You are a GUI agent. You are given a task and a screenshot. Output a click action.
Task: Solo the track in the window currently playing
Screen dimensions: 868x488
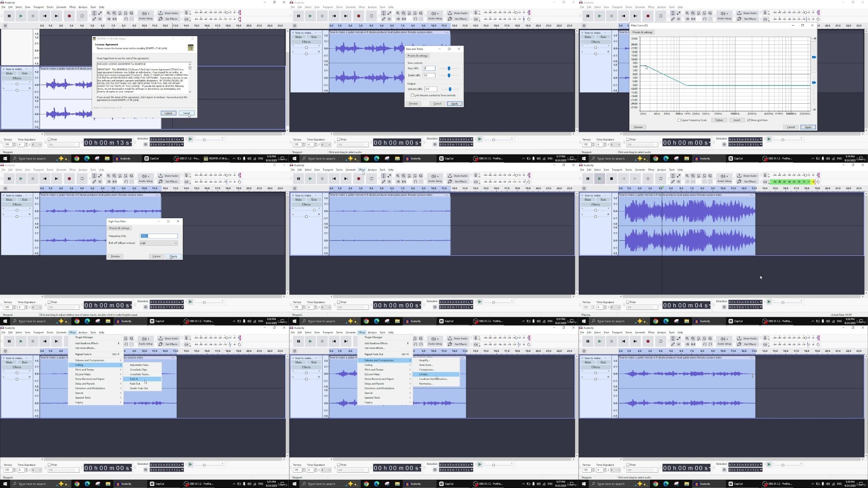(x=603, y=199)
